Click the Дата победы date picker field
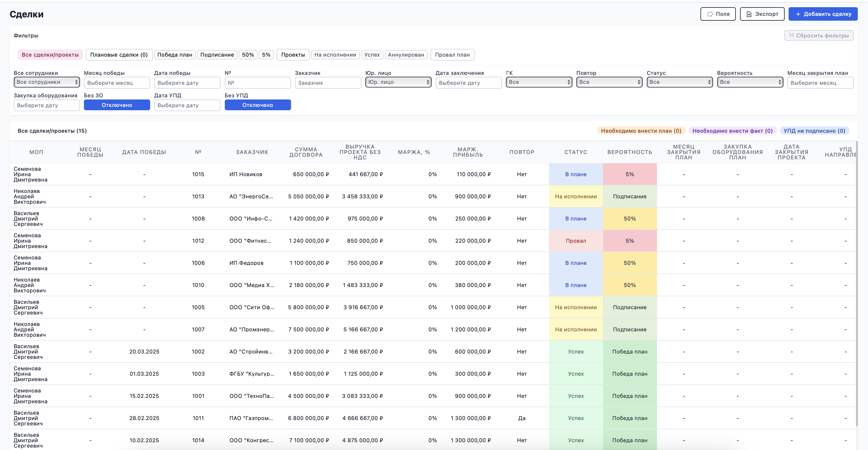The width and height of the screenshot is (868, 450). point(187,83)
